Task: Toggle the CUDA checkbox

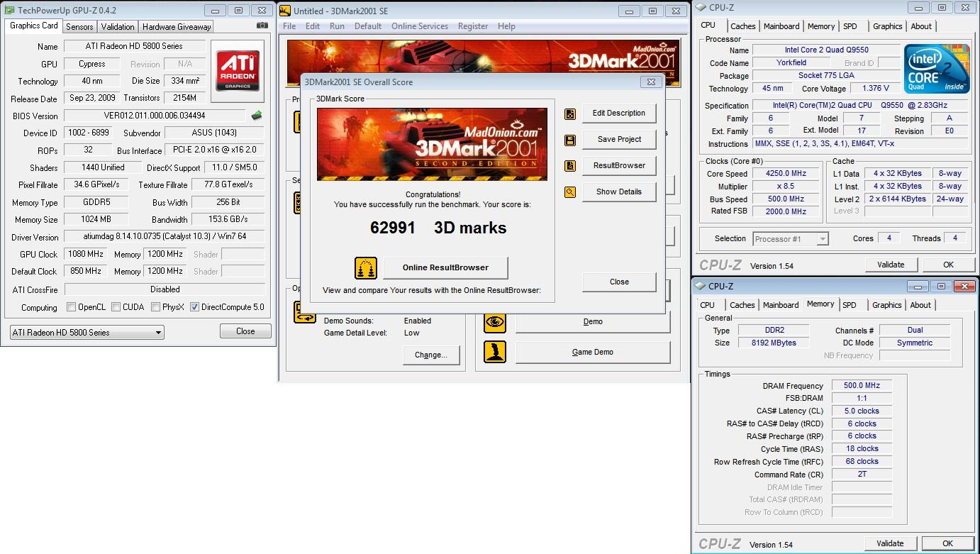Action: tap(115, 307)
